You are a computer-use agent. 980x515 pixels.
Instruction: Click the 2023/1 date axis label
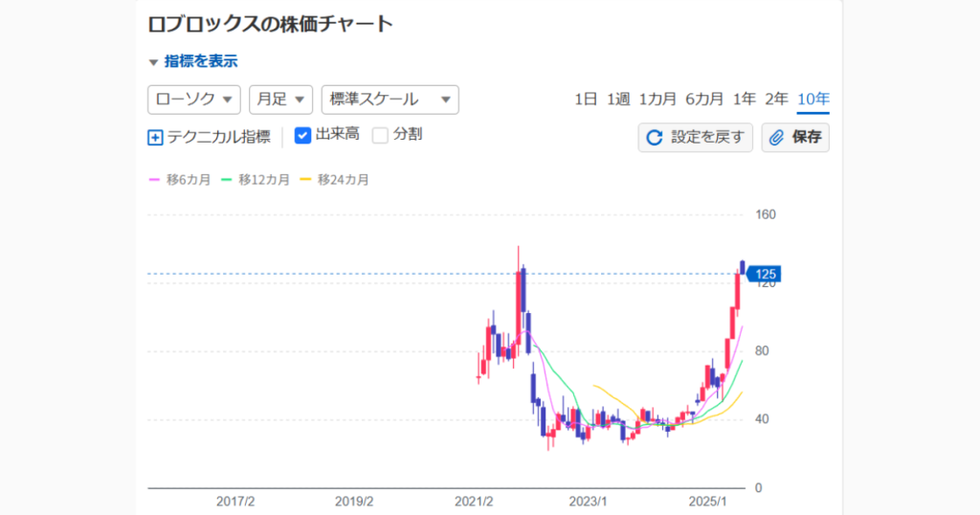click(589, 502)
